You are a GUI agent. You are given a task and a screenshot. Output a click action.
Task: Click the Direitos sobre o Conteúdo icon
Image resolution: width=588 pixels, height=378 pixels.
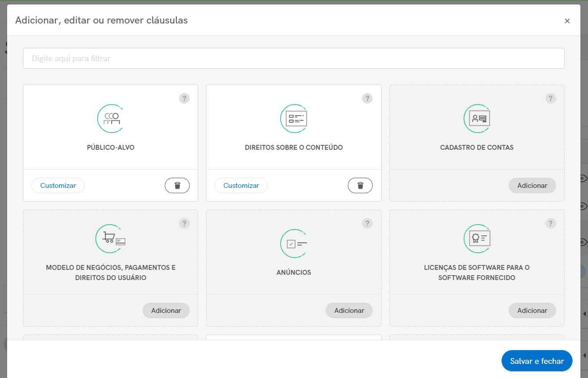(x=294, y=118)
